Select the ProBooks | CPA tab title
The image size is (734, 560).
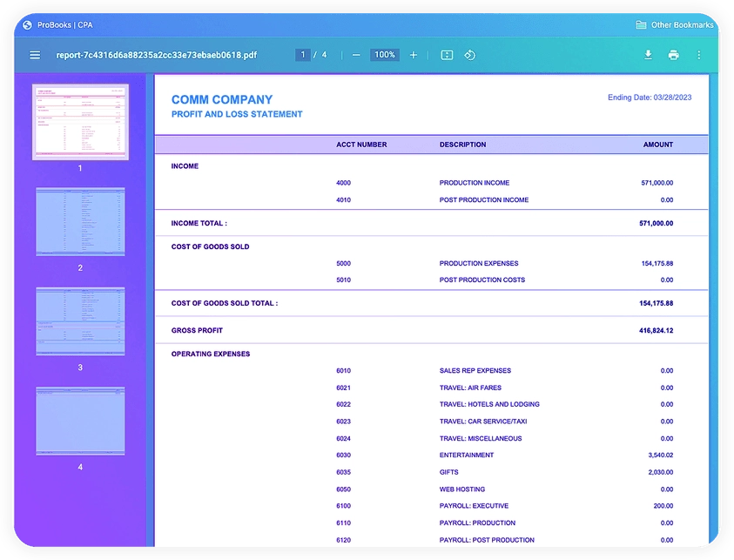tap(65, 25)
